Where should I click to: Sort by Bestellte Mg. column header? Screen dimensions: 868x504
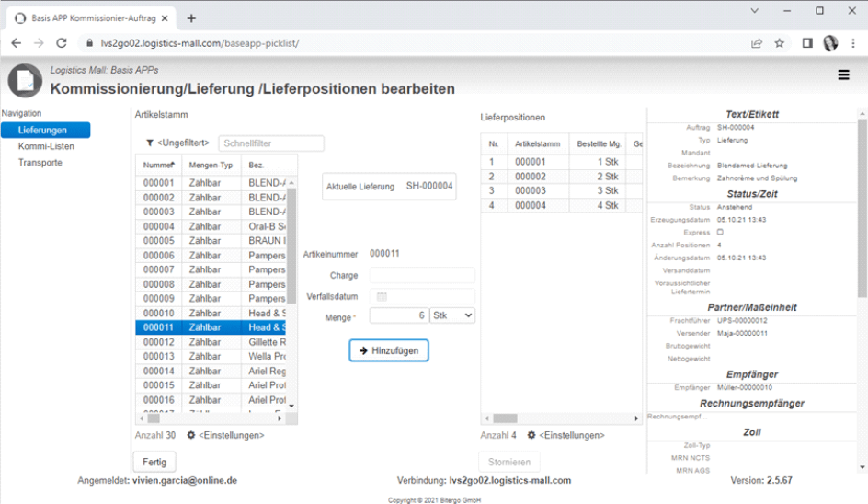click(599, 144)
